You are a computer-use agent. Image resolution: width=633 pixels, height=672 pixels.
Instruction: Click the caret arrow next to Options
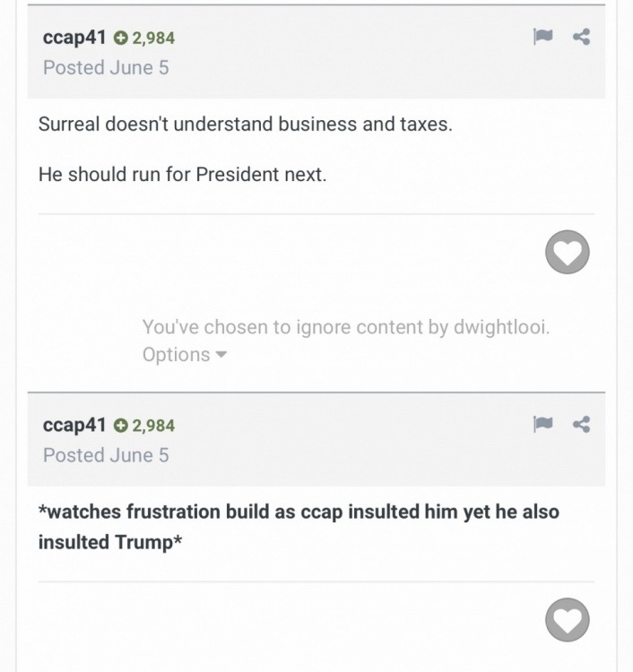pyautogui.click(x=221, y=355)
